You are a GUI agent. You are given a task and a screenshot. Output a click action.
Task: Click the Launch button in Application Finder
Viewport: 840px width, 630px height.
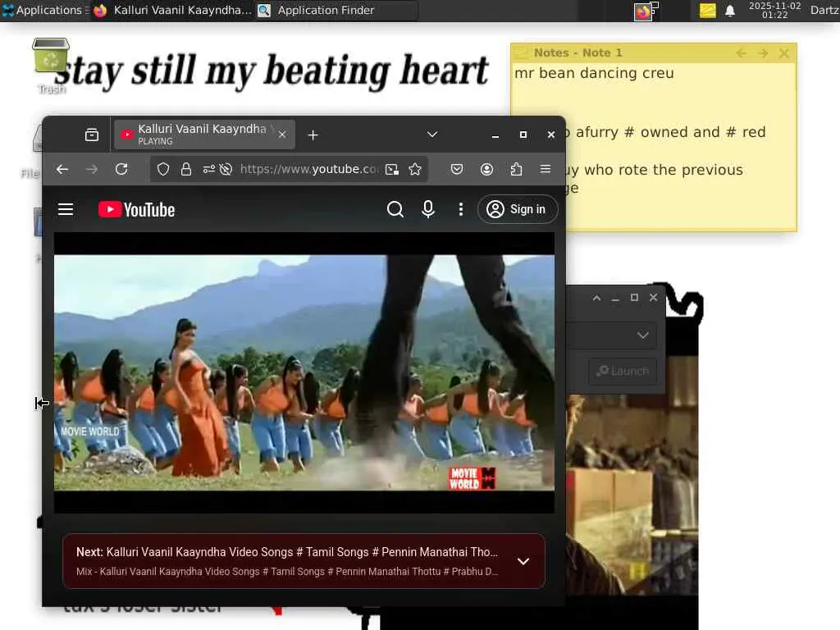[x=623, y=371]
